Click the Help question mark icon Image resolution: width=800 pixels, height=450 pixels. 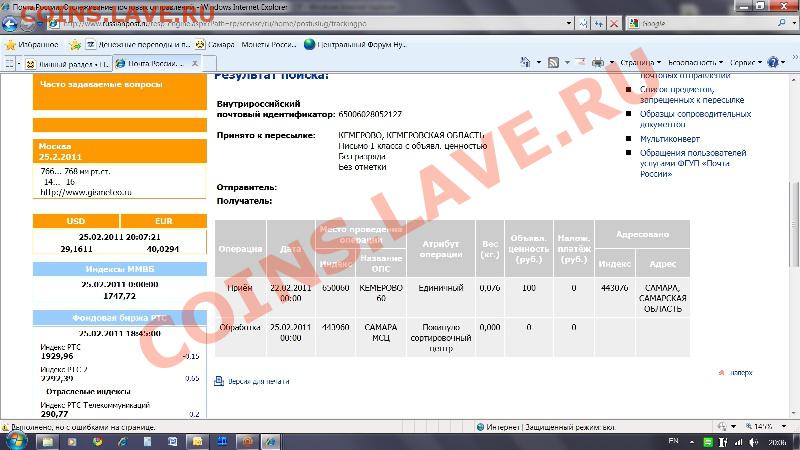[773, 62]
